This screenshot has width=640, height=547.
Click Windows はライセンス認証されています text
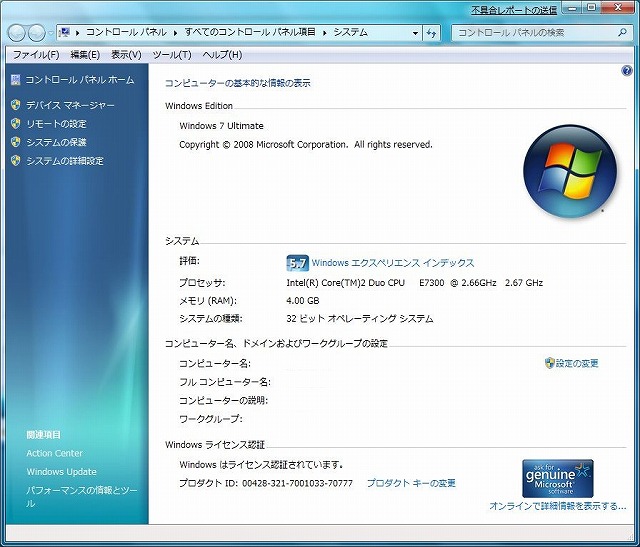point(261,465)
